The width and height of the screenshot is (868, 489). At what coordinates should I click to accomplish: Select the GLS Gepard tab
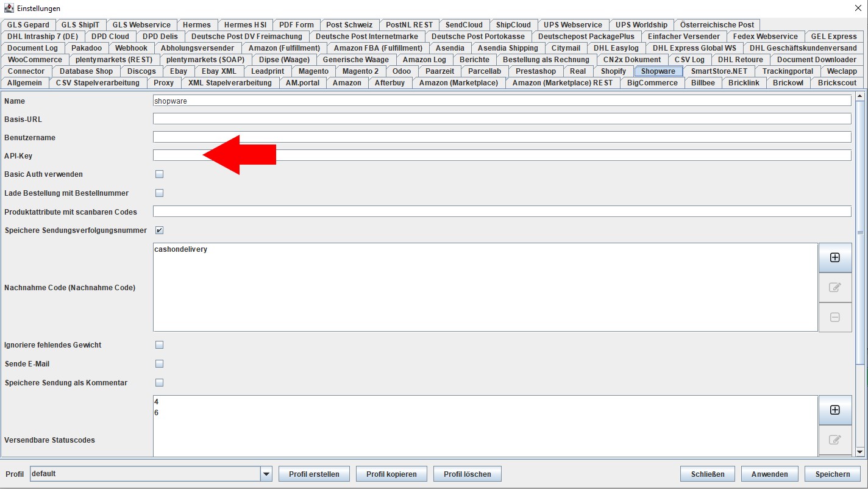(28, 25)
